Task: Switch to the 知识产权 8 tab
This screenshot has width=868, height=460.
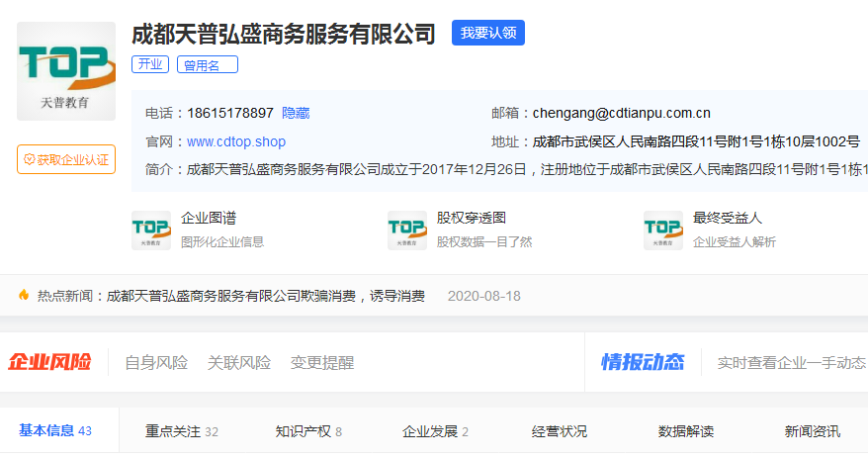Action: (308, 431)
